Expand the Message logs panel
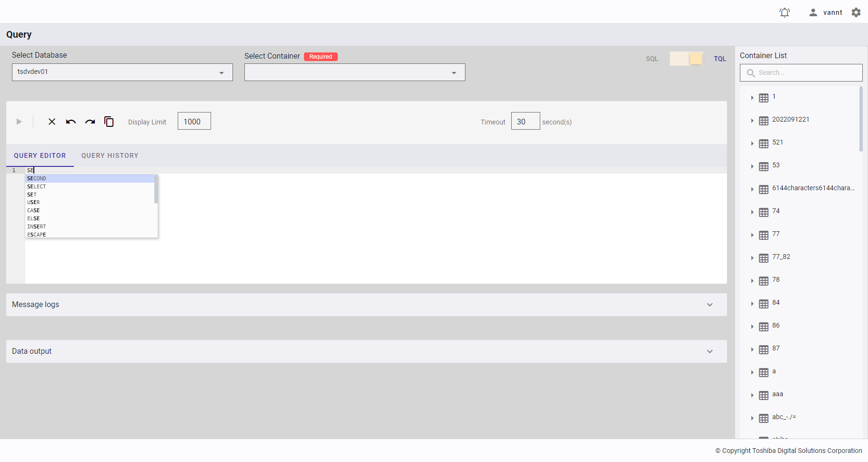 (710, 305)
